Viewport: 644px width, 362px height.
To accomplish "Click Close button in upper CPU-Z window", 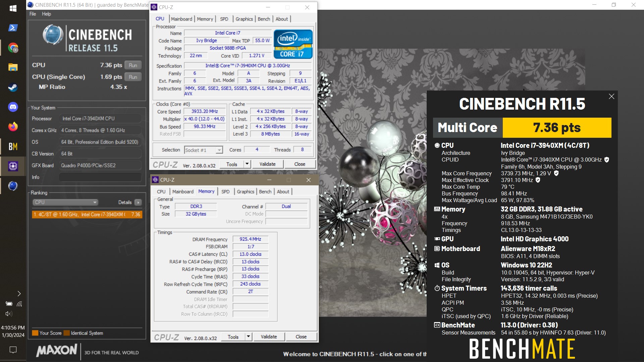I will pyautogui.click(x=300, y=164).
